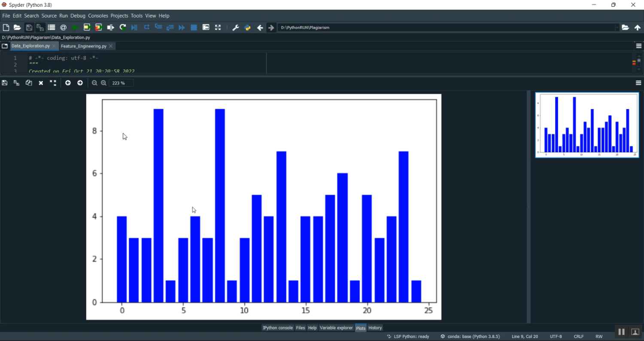Image resolution: width=644 pixels, height=341 pixels.
Task: Switch to the Feature_Engineering.py tab
Action: click(x=84, y=46)
